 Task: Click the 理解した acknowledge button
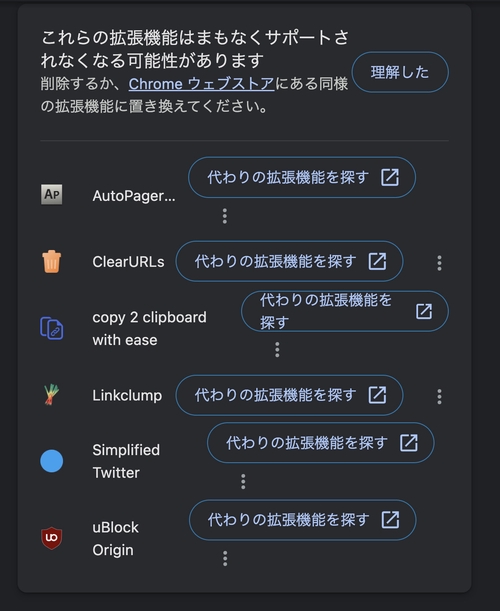coord(400,72)
